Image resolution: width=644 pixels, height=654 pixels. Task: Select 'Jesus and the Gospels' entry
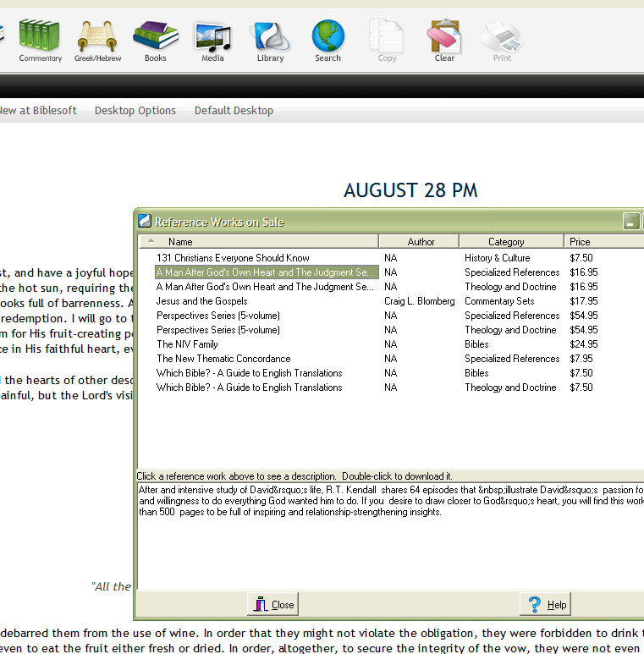point(202,301)
